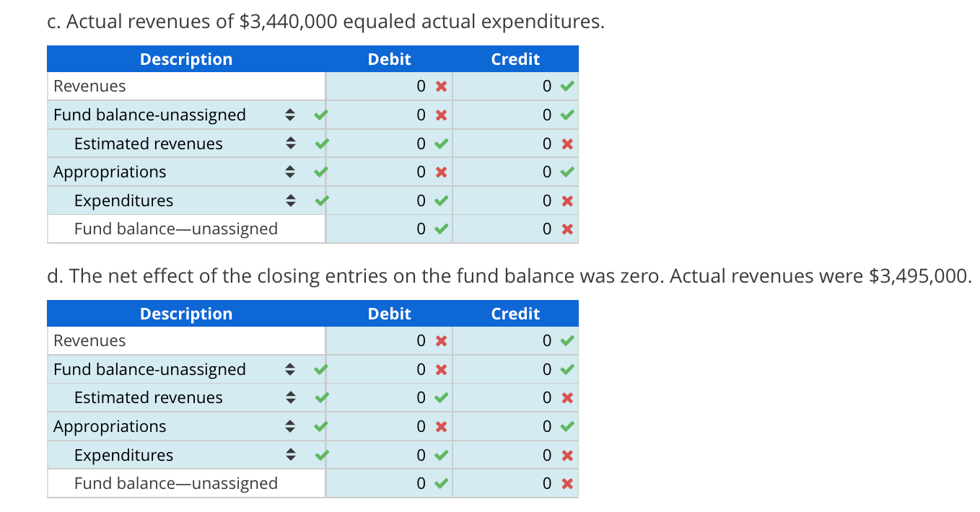The height and width of the screenshot is (512, 980).
Task: Click Estimated revenues credit field in section c
Action: click(515, 144)
